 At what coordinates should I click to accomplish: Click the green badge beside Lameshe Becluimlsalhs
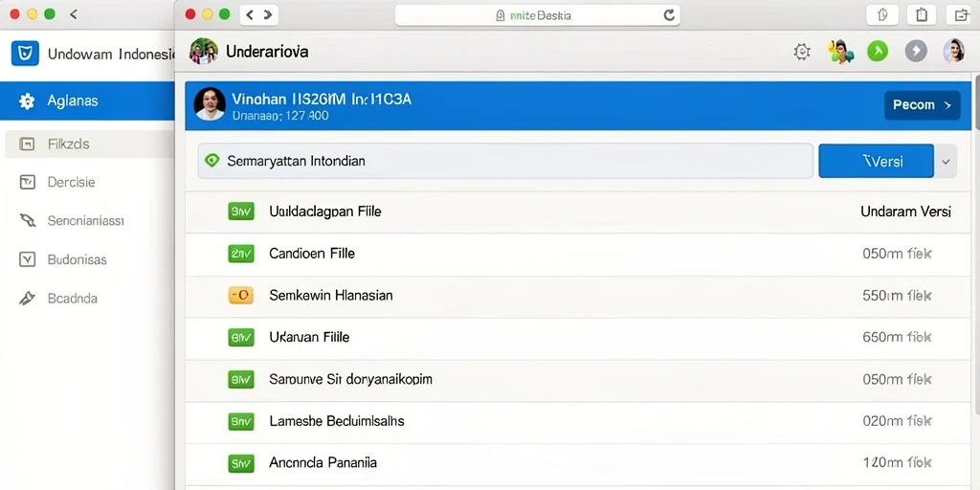point(241,421)
